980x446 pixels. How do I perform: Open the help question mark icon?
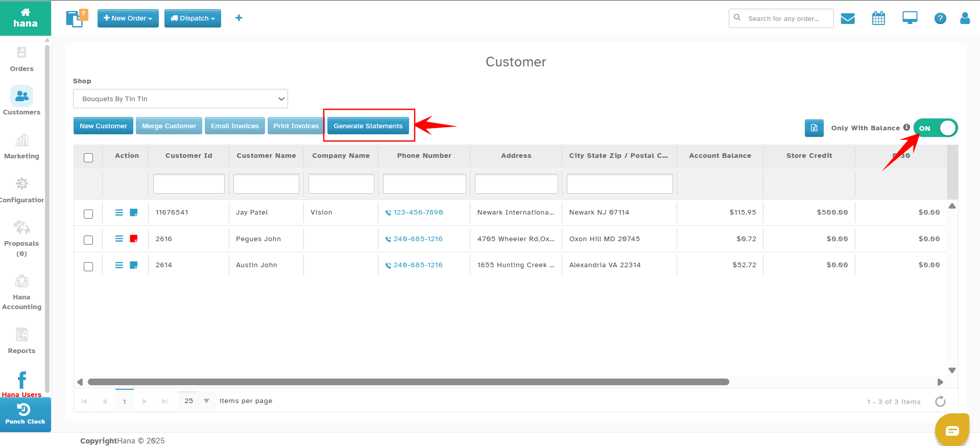(x=940, y=18)
